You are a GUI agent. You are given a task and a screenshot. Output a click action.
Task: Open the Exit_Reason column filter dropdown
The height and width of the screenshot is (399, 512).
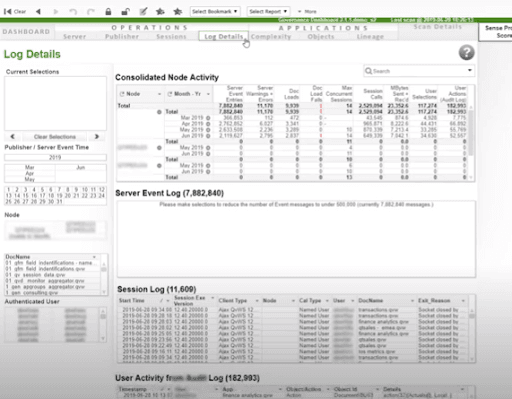click(463, 301)
